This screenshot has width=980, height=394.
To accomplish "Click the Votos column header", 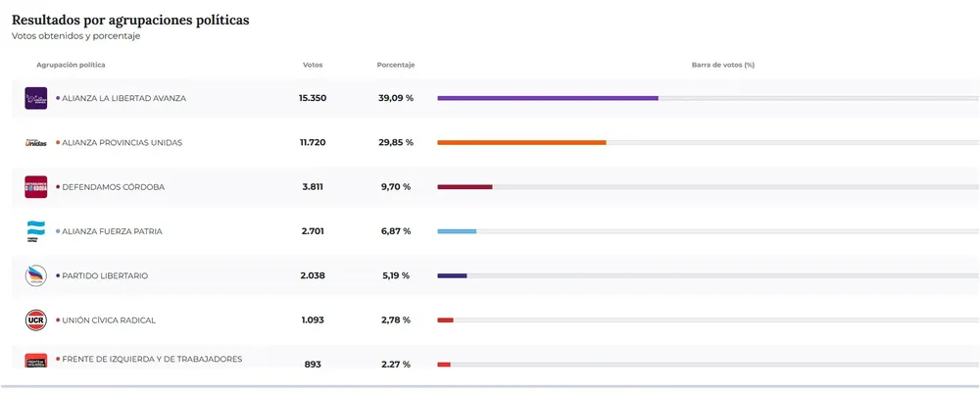I will [x=313, y=65].
